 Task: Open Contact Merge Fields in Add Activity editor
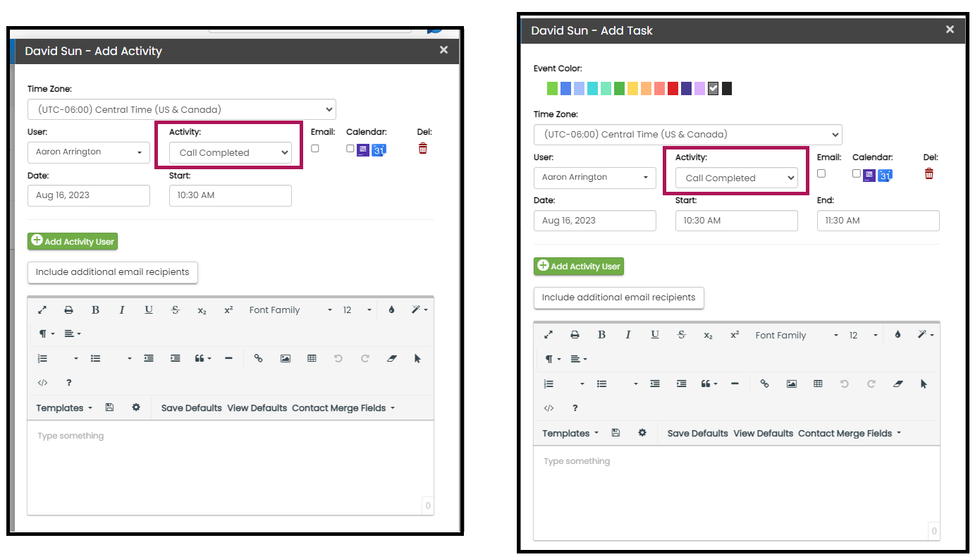[x=343, y=408]
